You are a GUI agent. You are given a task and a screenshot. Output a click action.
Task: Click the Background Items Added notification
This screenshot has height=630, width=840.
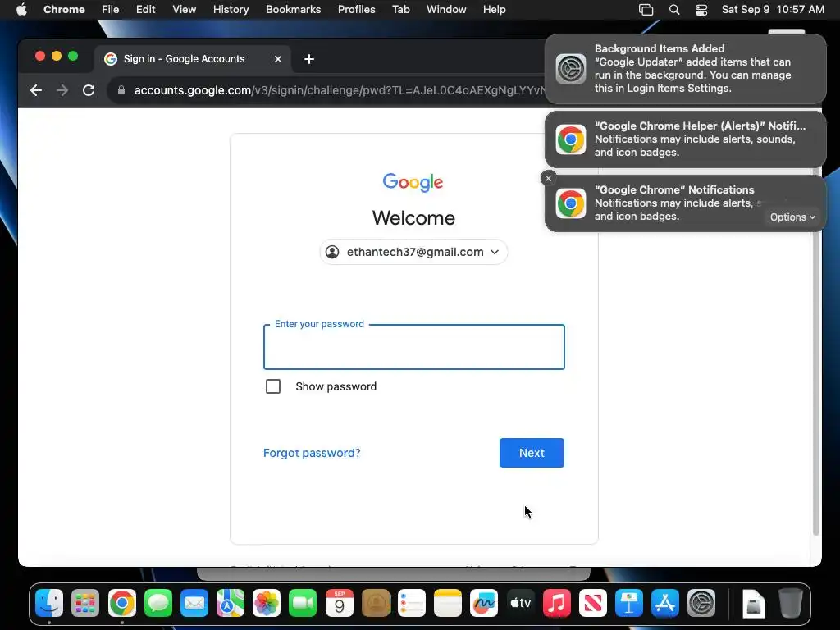(685, 69)
